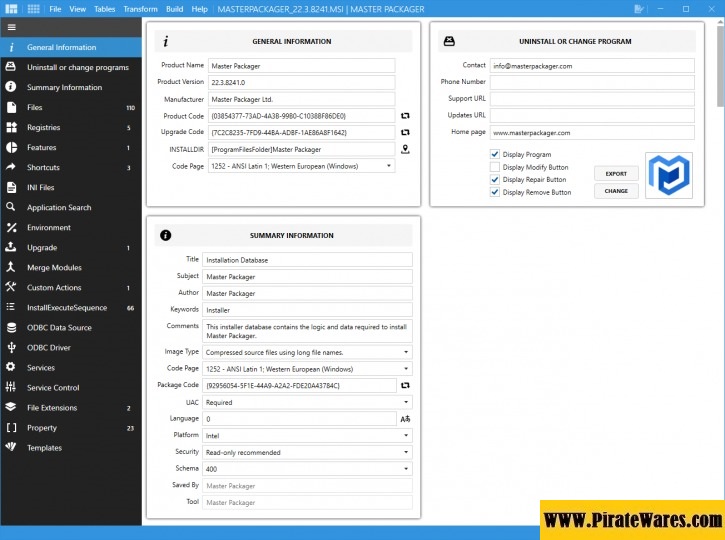Toggle the Display Remove Button checkbox
This screenshot has width=725, height=540.
click(x=495, y=192)
